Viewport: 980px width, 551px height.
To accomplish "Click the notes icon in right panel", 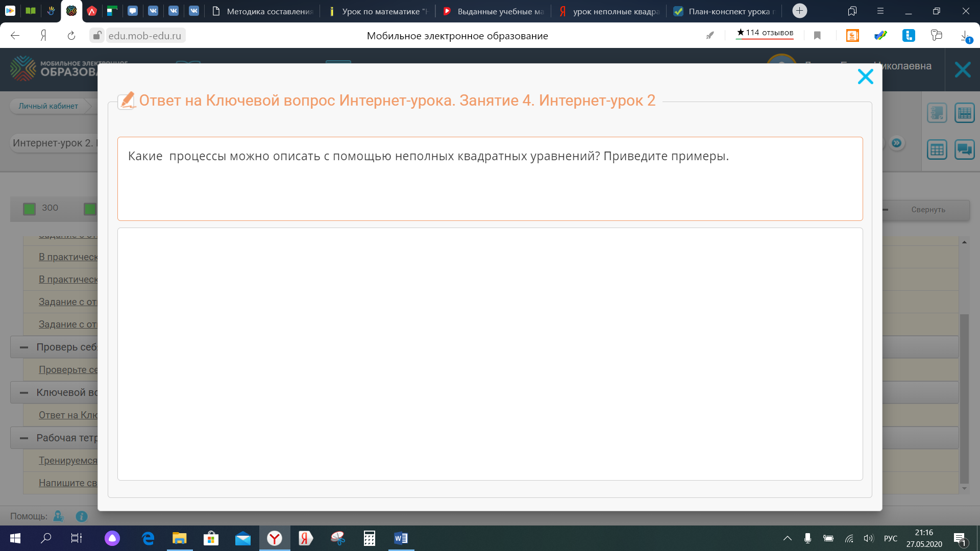I will (x=937, y=113).
